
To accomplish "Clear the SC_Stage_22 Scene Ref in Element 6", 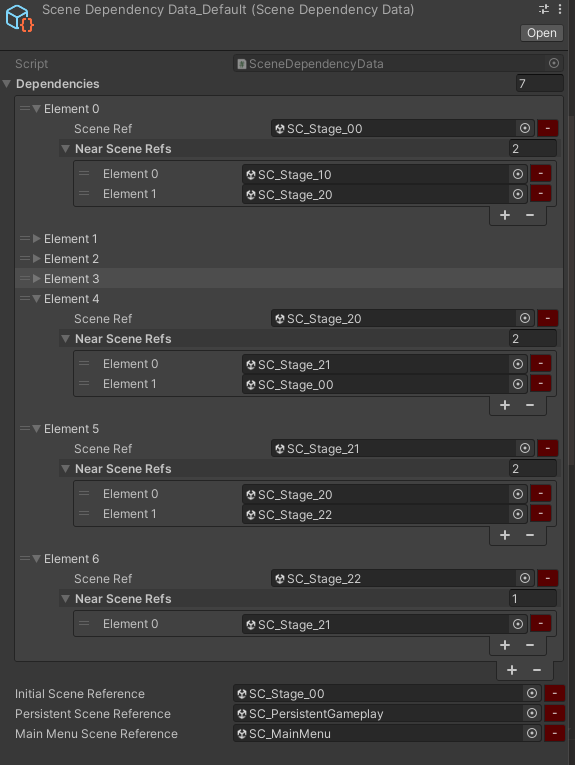I will click(548, 578).
